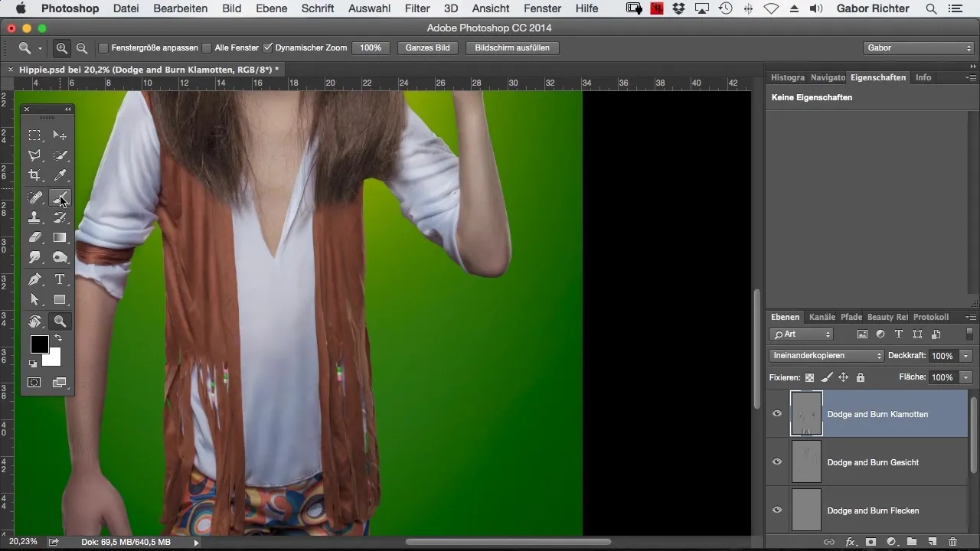This screenshot has width=980, height=551.
Task: Add a layer mask
Action: 871,542
